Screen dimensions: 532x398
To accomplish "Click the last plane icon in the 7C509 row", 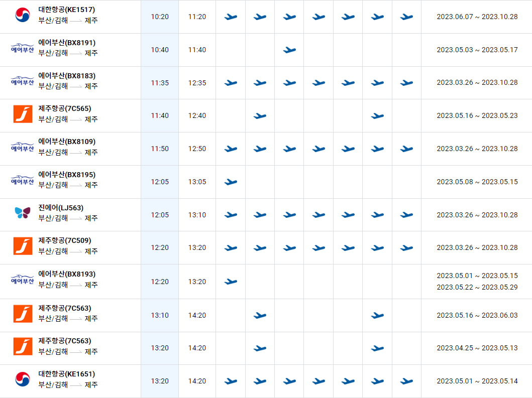I will [406, 248].
